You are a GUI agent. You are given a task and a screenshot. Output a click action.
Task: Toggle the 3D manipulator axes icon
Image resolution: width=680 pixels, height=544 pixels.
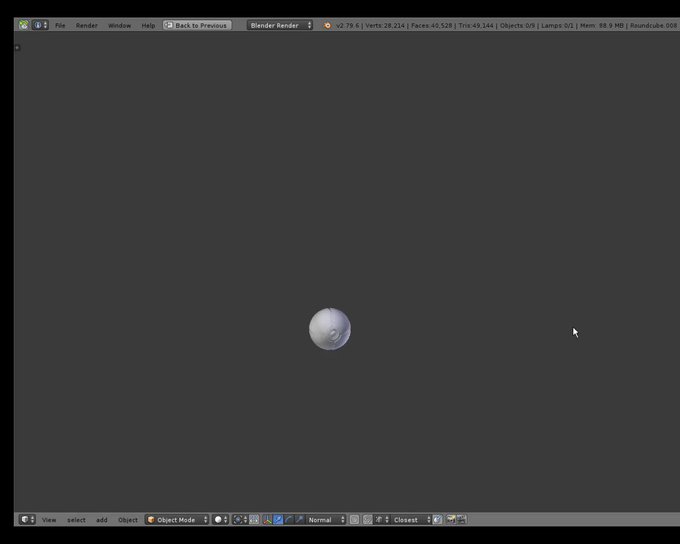click(x=267, y=520)
